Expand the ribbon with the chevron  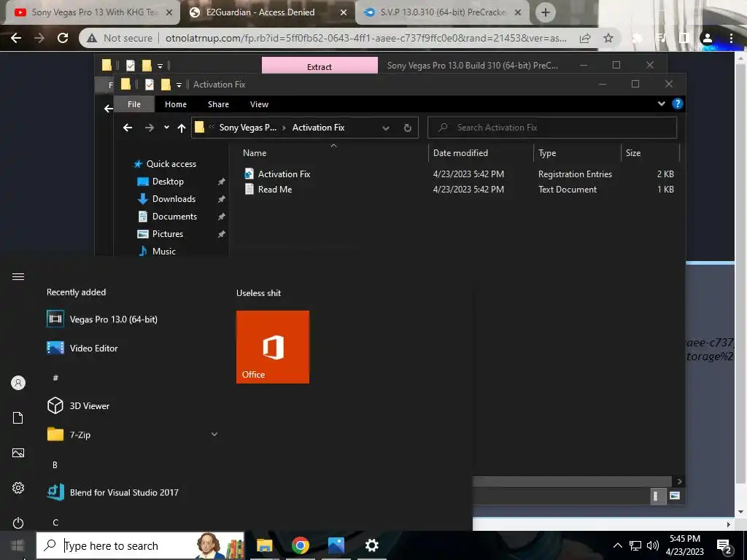pyautogui.click(x=661, y=104)
